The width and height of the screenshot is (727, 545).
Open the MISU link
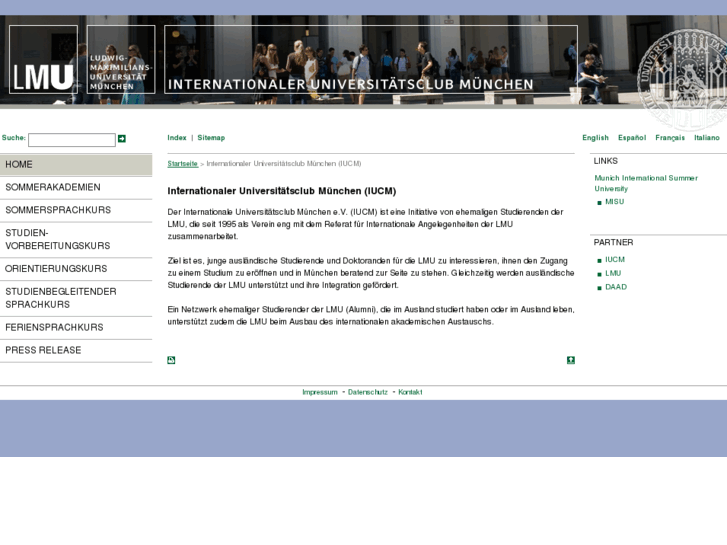(614, 202)
